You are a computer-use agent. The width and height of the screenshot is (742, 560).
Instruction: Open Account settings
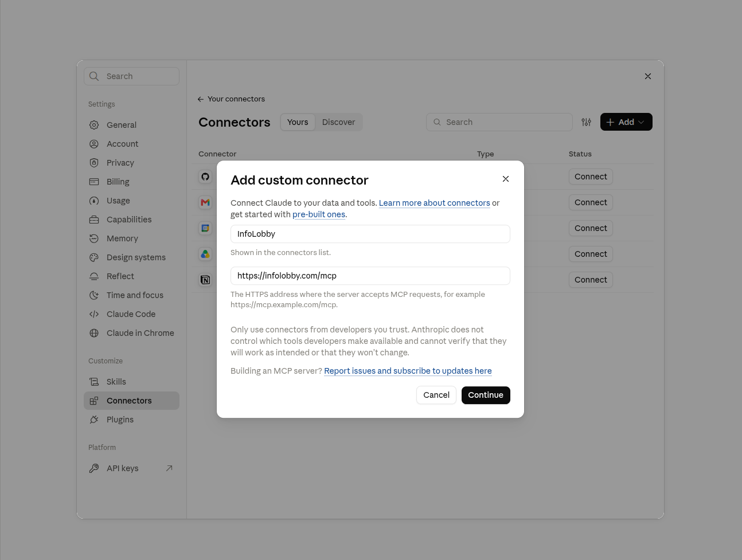pos(131,144)
